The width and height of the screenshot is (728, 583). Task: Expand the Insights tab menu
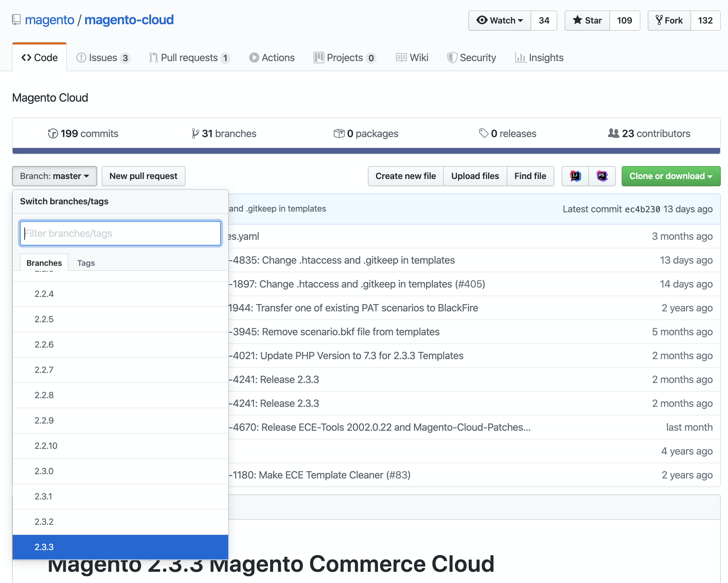(540, 57)
